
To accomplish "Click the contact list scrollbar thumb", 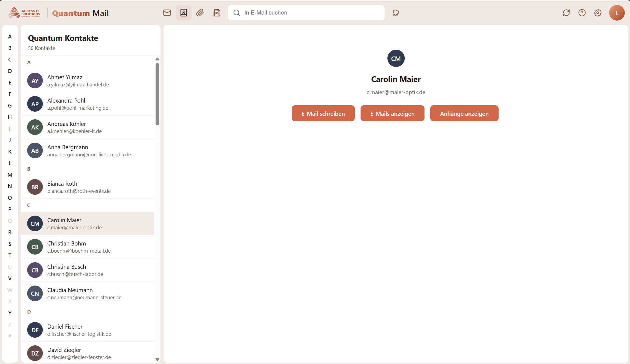I will pyautogui.click(x=157, y=94).
